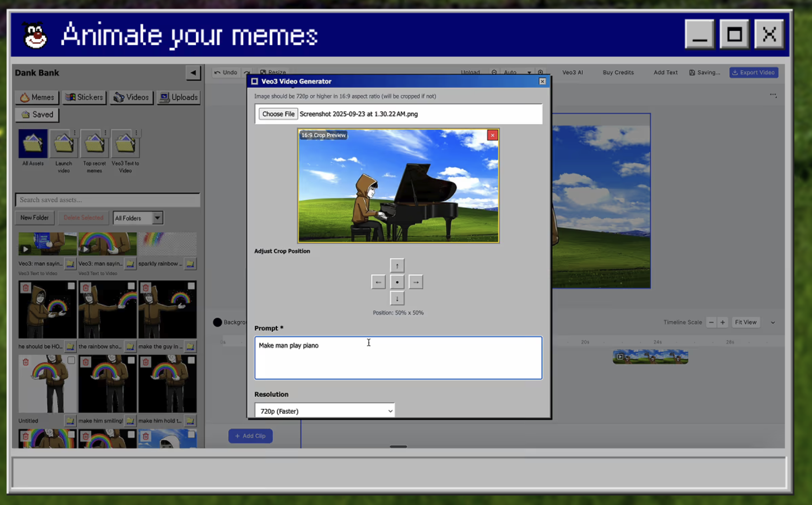The image size is (812, 505).
Task: Open Launch video folder options menu
Action: (75, 133)
